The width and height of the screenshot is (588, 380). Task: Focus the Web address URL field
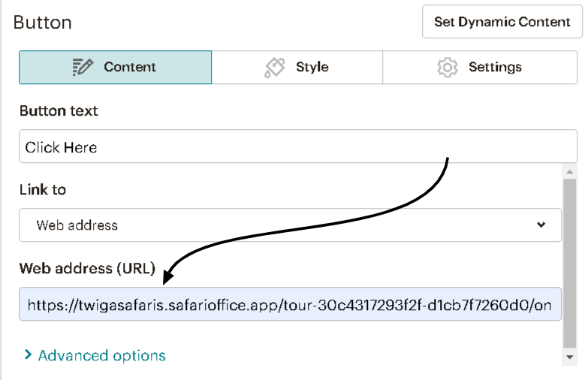pos(289,305)
